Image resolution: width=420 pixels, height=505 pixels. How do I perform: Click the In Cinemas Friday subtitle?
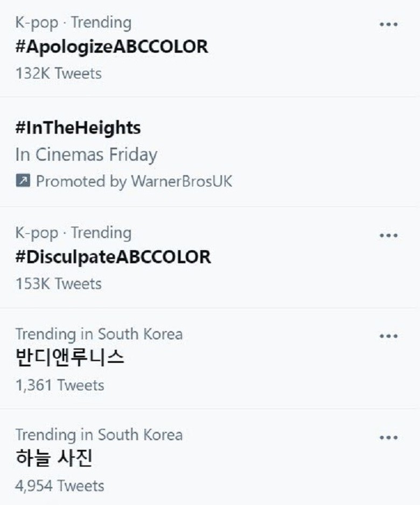click(86, 155)
